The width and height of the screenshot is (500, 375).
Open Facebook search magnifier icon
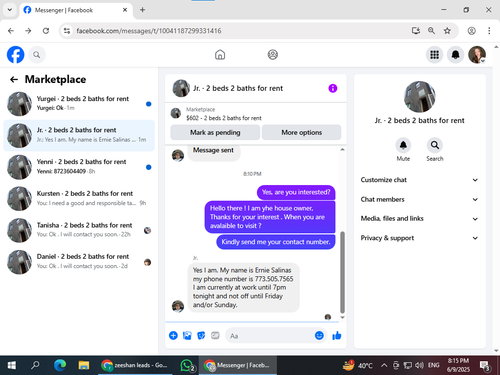tap(37, 55)
